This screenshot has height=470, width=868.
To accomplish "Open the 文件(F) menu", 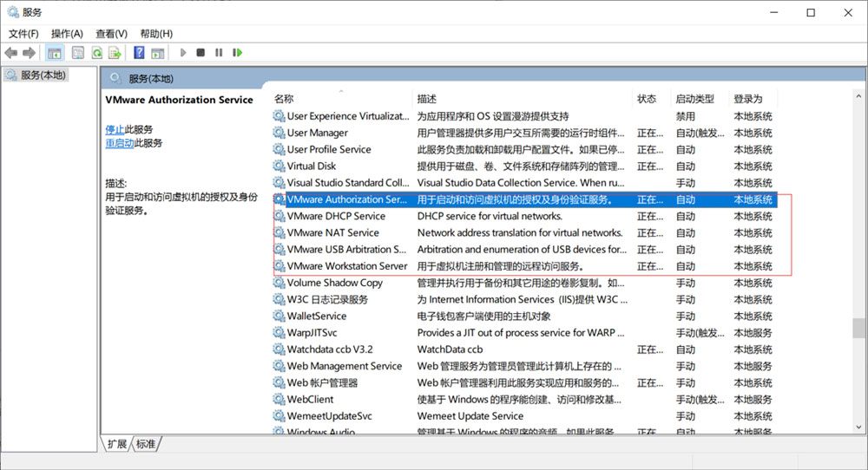I will click(23, 34).
